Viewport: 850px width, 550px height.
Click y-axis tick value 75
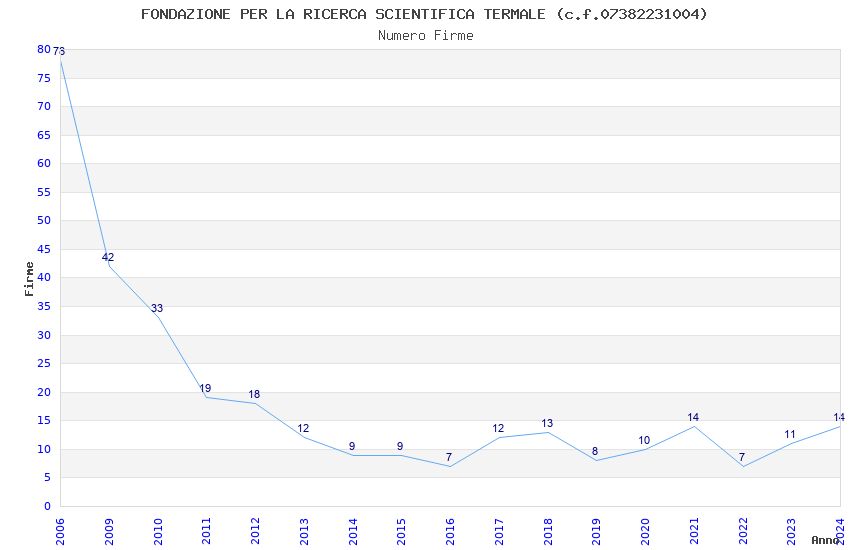pos(44,78)
